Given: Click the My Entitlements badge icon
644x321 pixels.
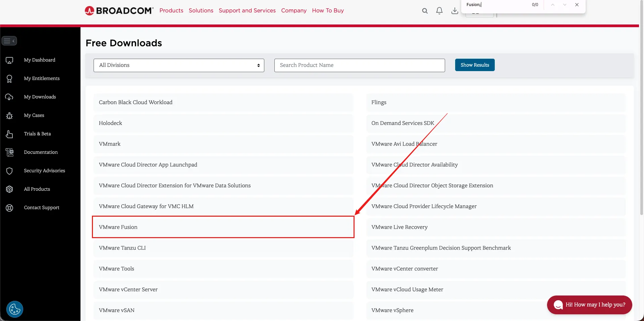Looking at the screenshot, I should tap(9, 78).
